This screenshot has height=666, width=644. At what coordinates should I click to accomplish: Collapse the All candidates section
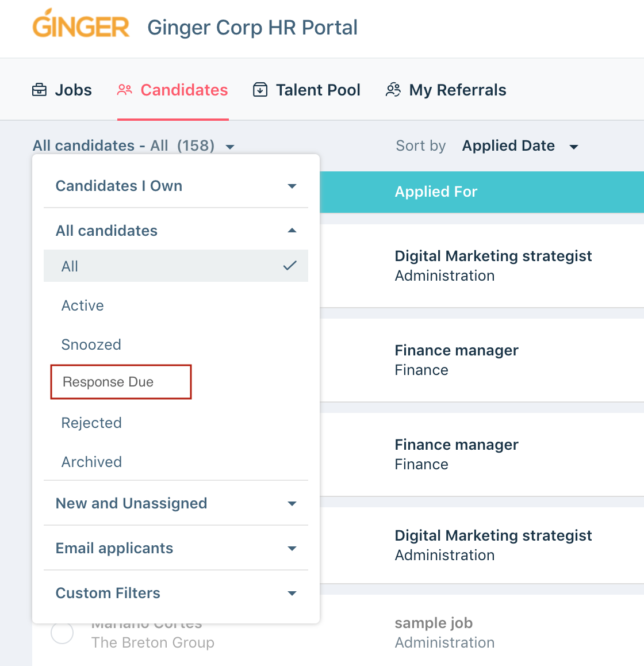[176, 231]
